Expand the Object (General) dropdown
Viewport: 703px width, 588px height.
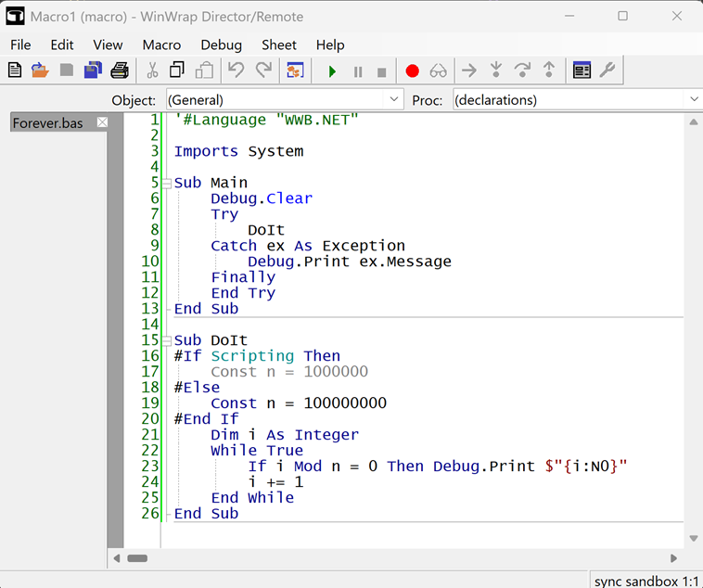[393, 99]
